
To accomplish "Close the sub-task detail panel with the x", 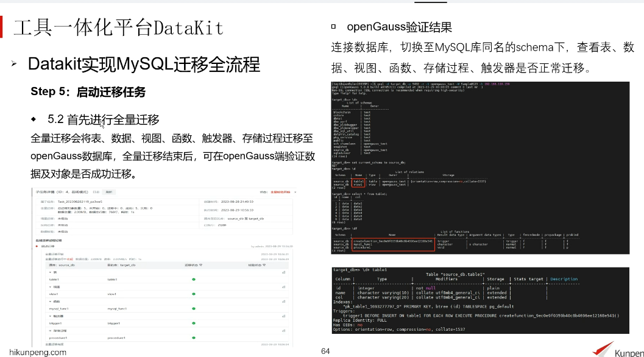I will tap(295, 192).
